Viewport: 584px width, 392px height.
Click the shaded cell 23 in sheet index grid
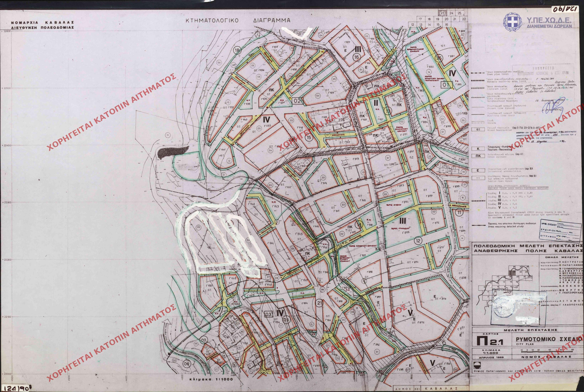[x=442, y=13]
